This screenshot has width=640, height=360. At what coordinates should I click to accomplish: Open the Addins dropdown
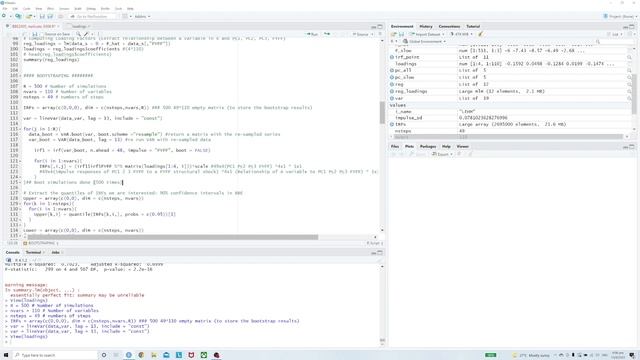click(x=142, y=16)
